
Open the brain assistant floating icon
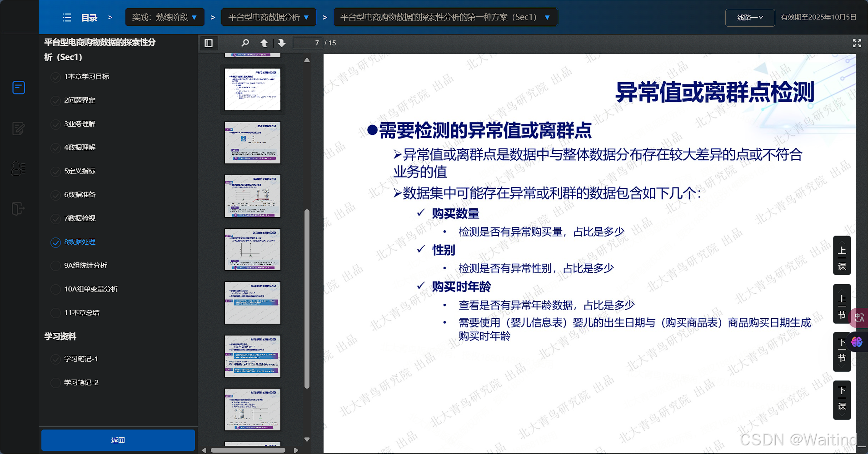[857, 342]
